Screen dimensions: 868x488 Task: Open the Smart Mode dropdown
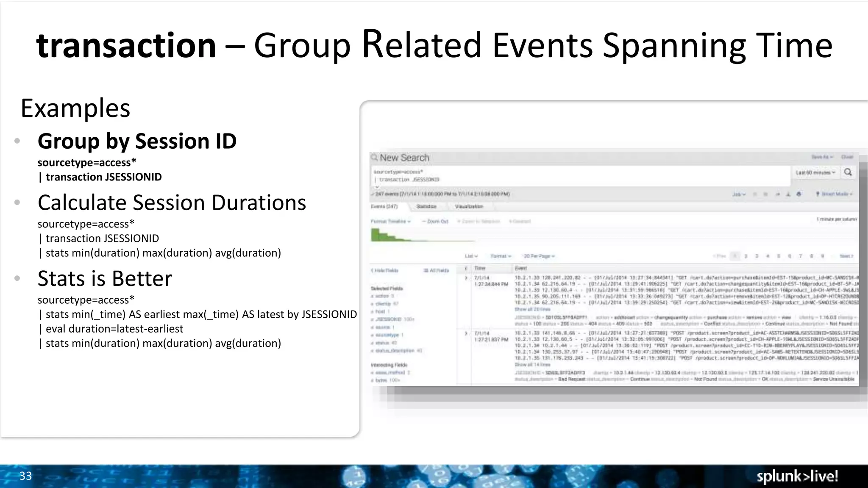tap(834, 194)
